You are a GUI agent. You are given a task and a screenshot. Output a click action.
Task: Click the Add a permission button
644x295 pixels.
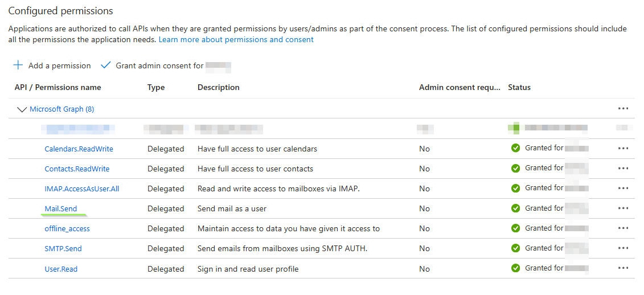click(52, 65)
